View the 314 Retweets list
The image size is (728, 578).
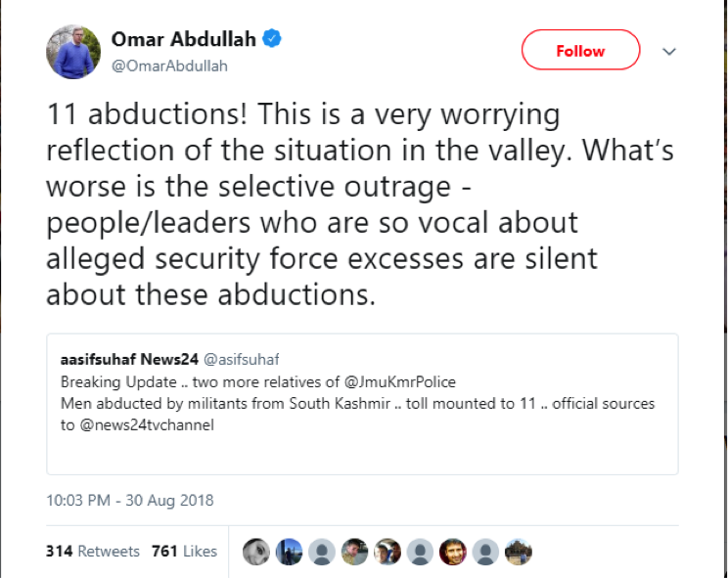tap(93, 552)
